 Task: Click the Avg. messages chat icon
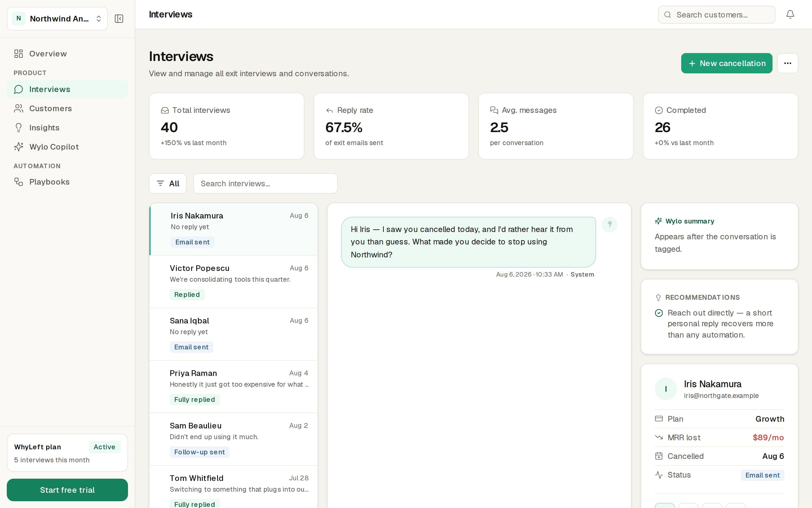494,110
